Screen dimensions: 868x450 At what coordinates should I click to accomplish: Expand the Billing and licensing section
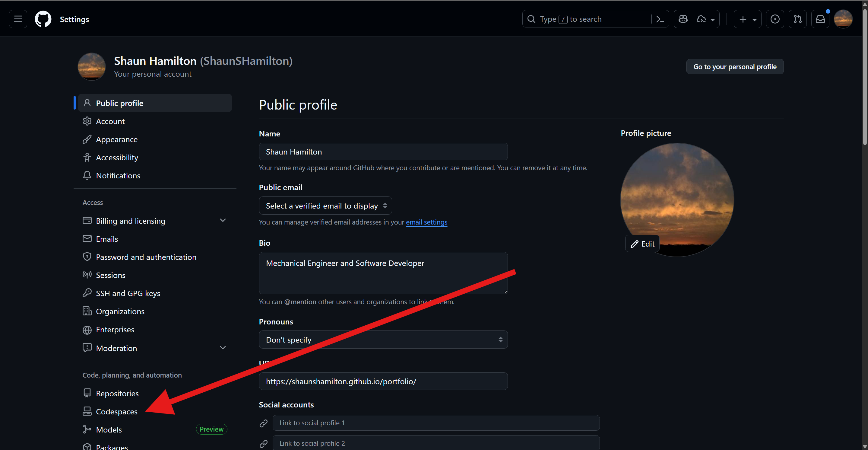223,220
